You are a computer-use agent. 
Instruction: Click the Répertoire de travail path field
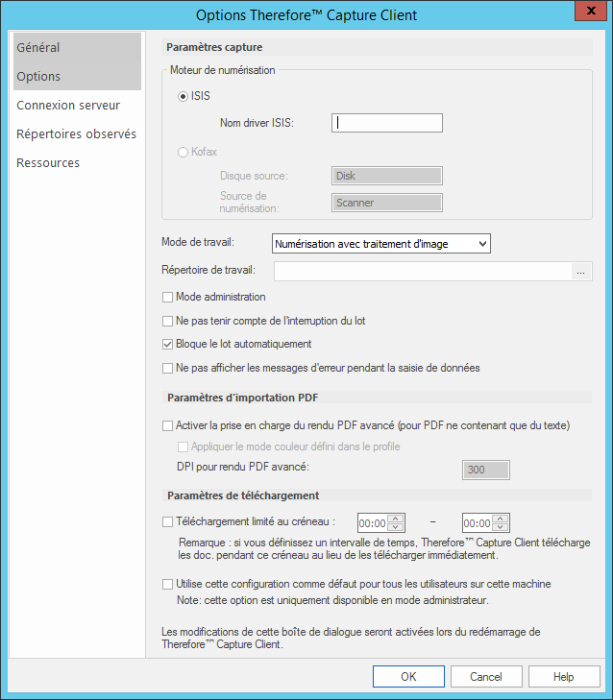(x=423, y=272)
